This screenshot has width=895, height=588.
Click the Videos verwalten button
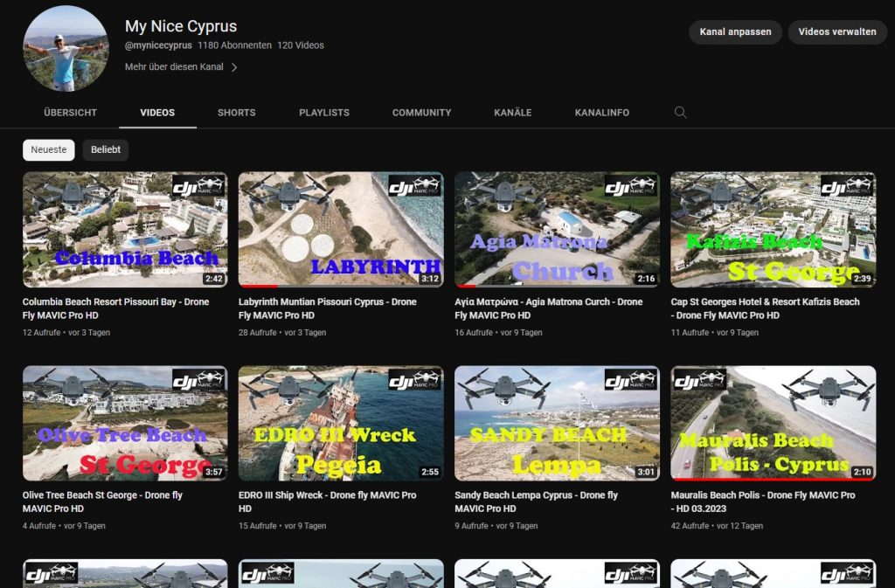tap(836, 32)
